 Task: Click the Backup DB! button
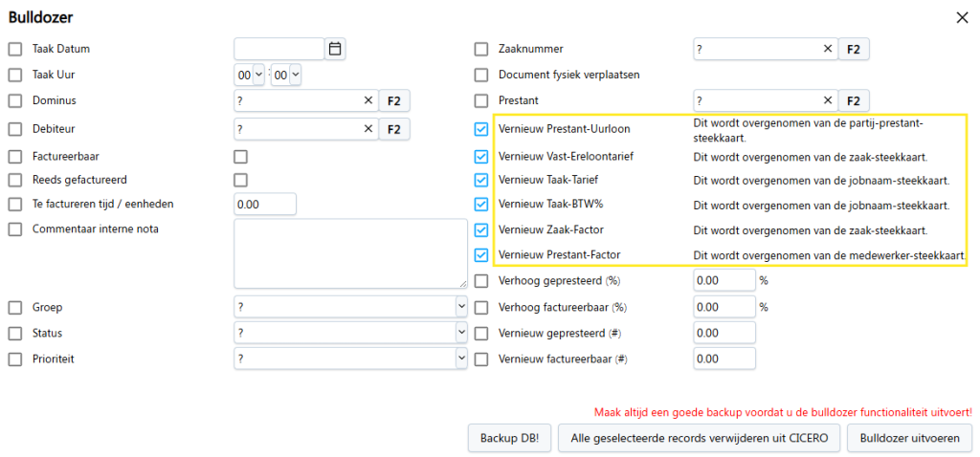(510, 438)
